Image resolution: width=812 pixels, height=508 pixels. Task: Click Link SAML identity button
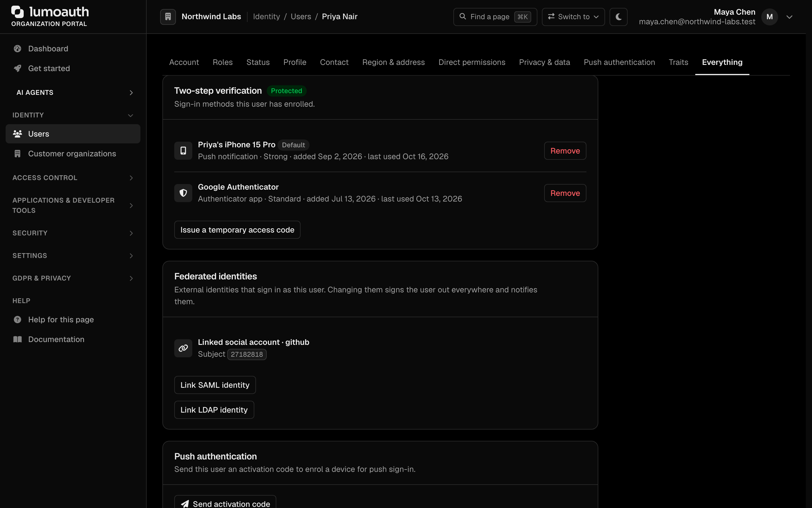215,385
